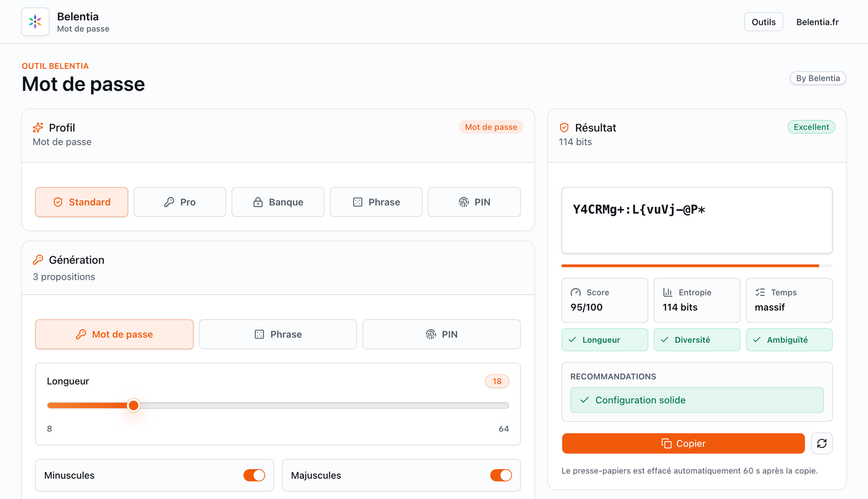Click the Temps checklist icon
Image resolution: width=868 pixels, height=499 pixels.
(760, 292)
